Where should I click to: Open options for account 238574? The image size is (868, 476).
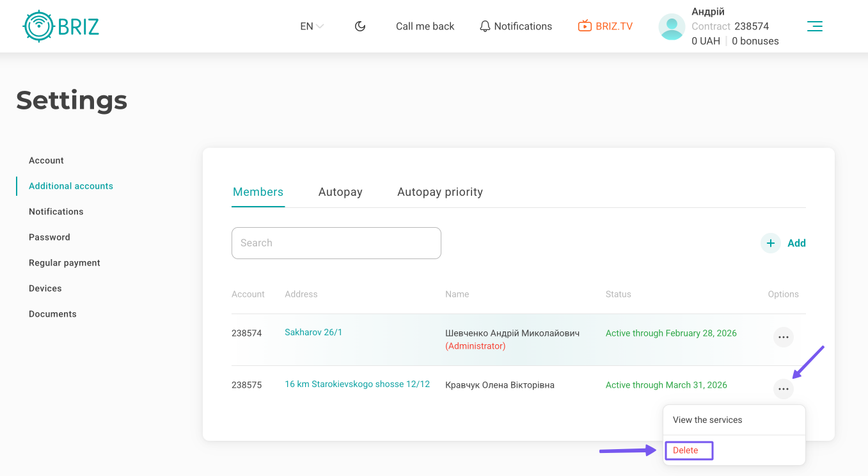pos(784,337)
